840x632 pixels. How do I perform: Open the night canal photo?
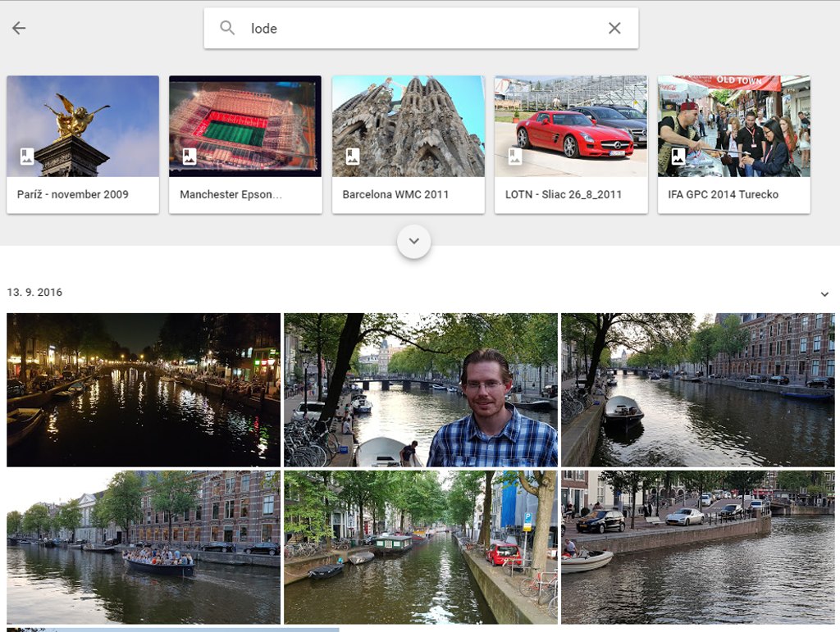(144, 389)
